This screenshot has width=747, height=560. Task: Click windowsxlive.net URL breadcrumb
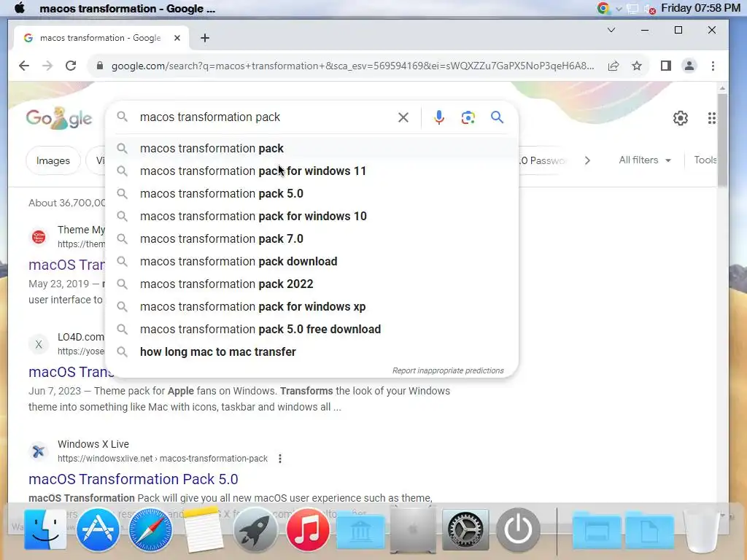[163, 459]
